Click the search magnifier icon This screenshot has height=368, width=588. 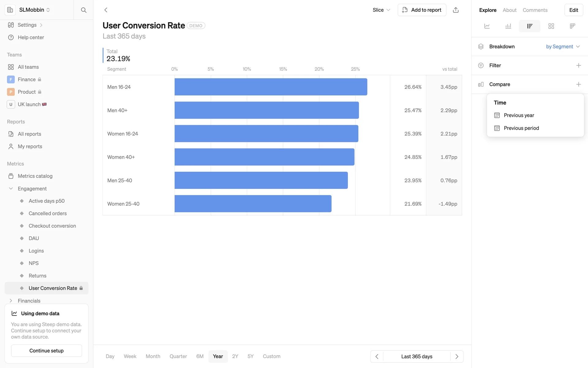coord(83,10)
